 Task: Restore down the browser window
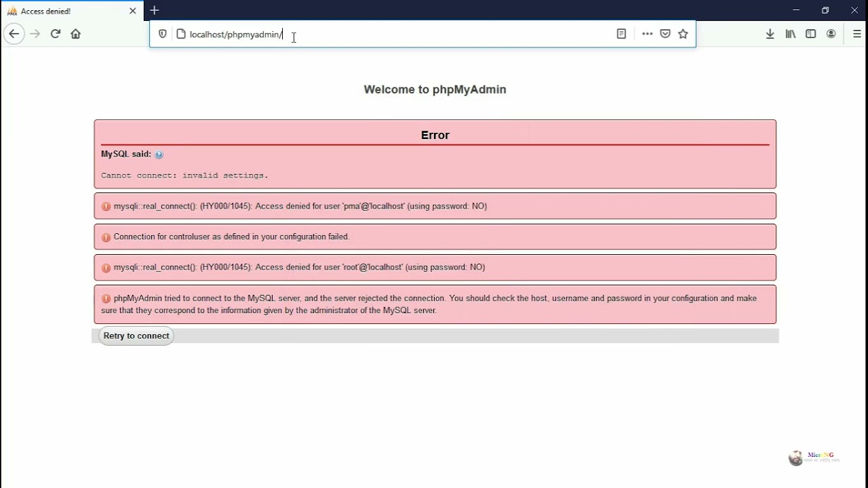825,10
